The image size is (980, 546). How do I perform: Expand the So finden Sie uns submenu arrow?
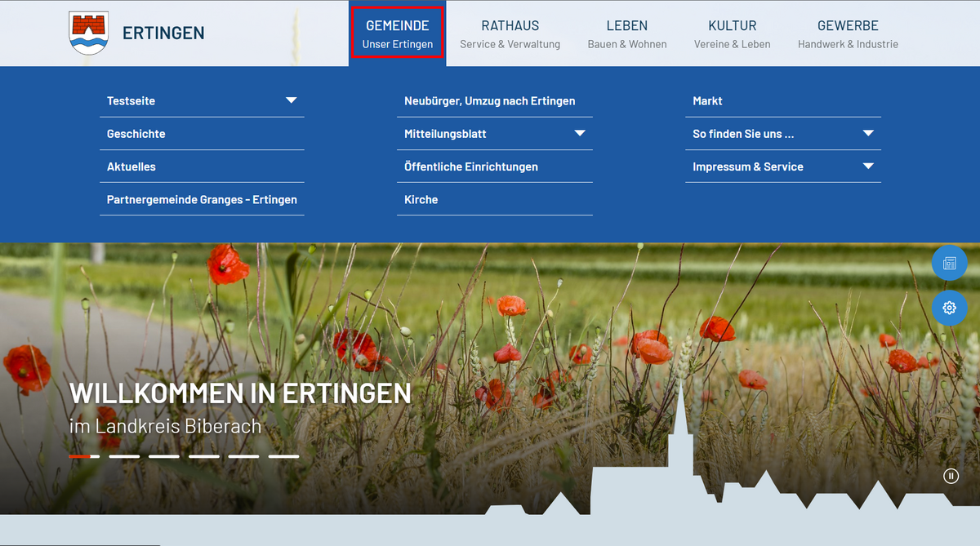coord(868,133)
